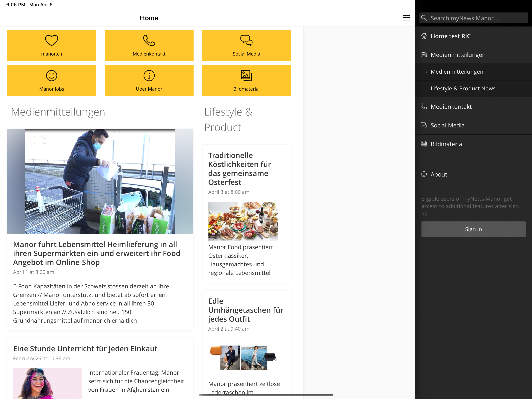
Task: Open article Edle Umhängetaschen für jedes Outfit
Action: tap(246, 310)
